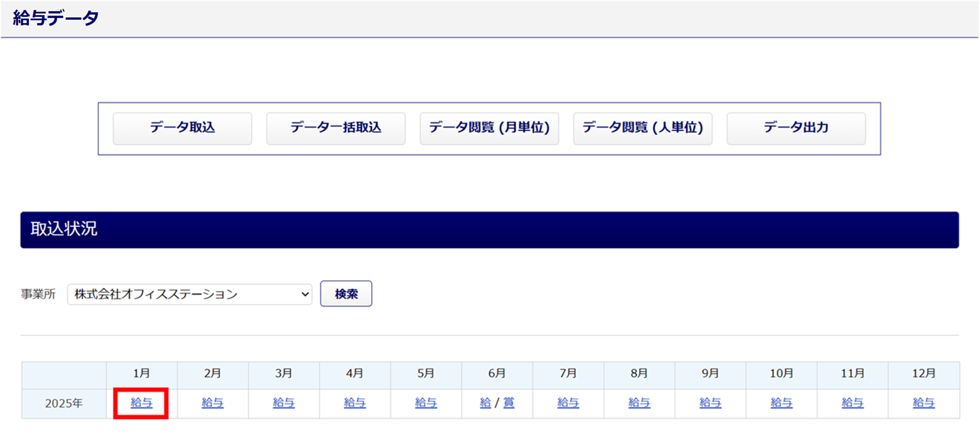The image size is (980, 436).
Task: Open the 3月 給与 link
Action: pyautogui.click(x=284, y=403)
